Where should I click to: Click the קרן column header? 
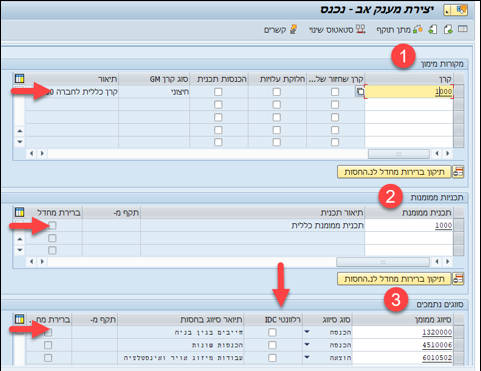pyautogui.click(x=409, y=79)
